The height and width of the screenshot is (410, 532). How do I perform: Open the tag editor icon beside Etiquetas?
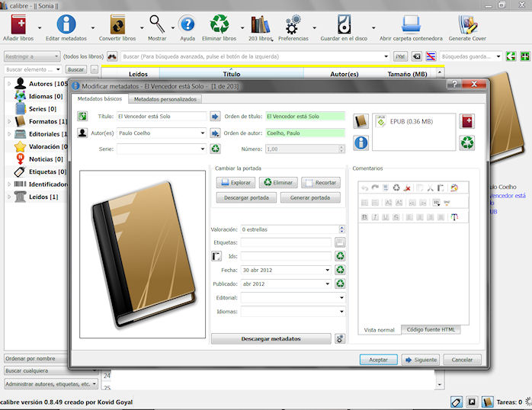340,242
